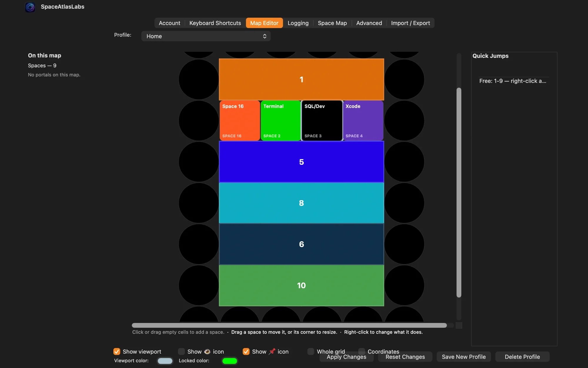Click the SpaceAtlasLabs app logo icon

(x=30, y=7)
